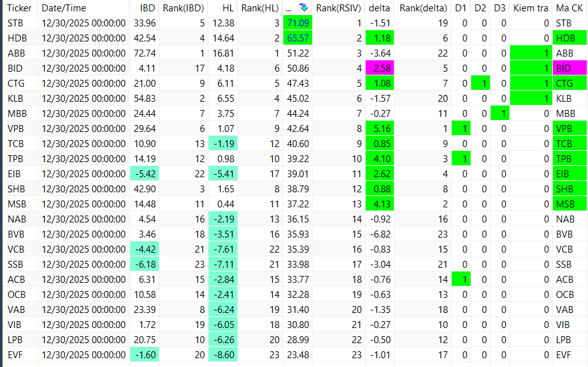Select the CTG ticker in the Ticker column

16,84
